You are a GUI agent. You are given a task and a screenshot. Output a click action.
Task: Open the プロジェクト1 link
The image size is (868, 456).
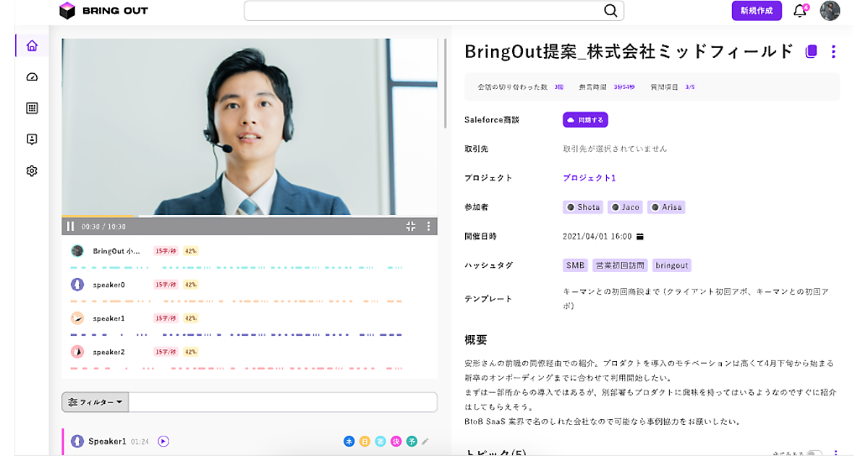[589, 178]
